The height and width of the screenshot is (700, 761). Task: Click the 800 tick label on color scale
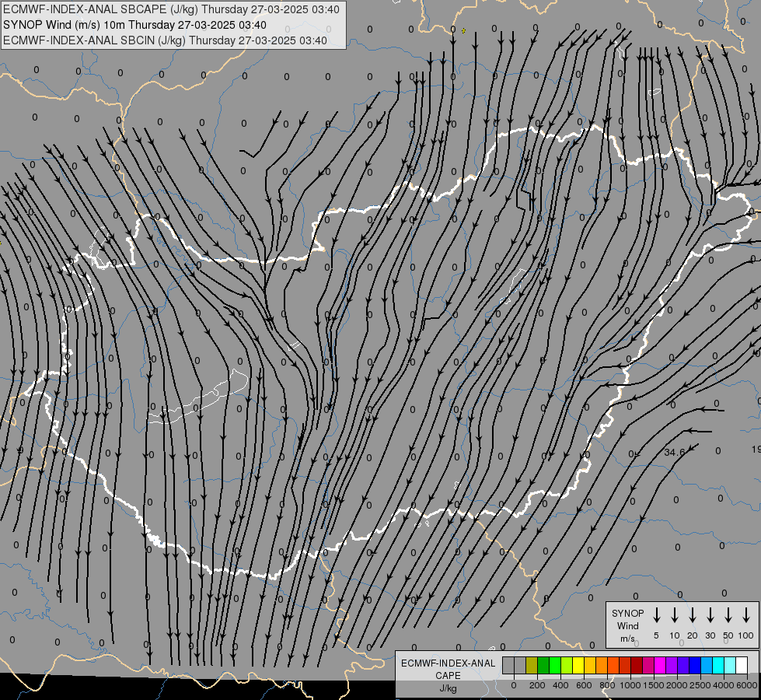607,685
